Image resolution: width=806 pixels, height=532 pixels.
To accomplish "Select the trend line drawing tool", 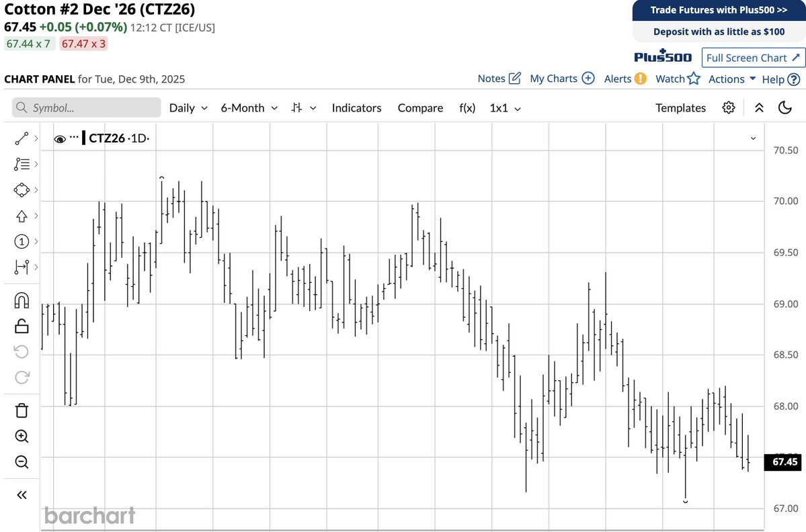I will (x=22, y=138).
